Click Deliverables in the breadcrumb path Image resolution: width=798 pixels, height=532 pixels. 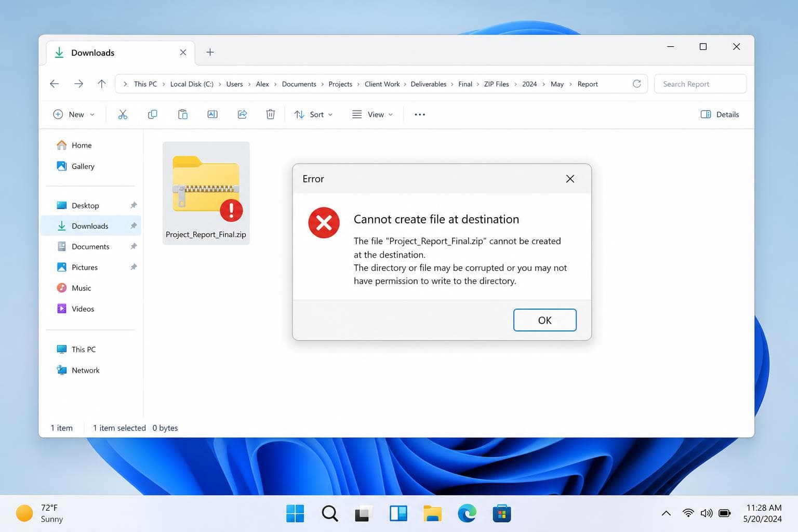click(428, 84)
